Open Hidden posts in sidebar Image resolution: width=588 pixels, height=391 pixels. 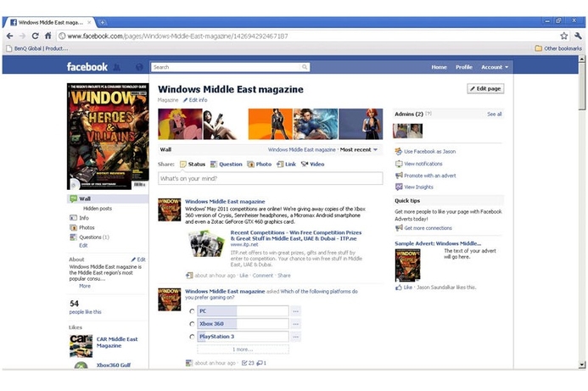(98, 209)
